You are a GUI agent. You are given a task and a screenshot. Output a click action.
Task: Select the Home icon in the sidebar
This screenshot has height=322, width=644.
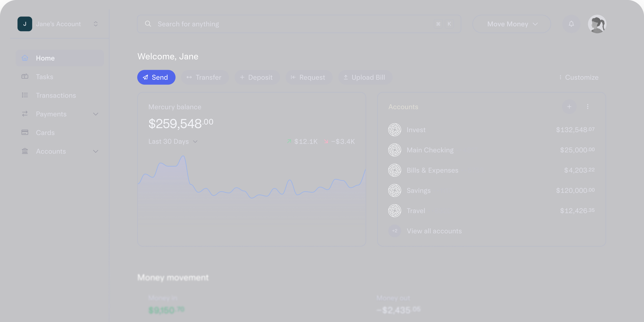point(25,58)
